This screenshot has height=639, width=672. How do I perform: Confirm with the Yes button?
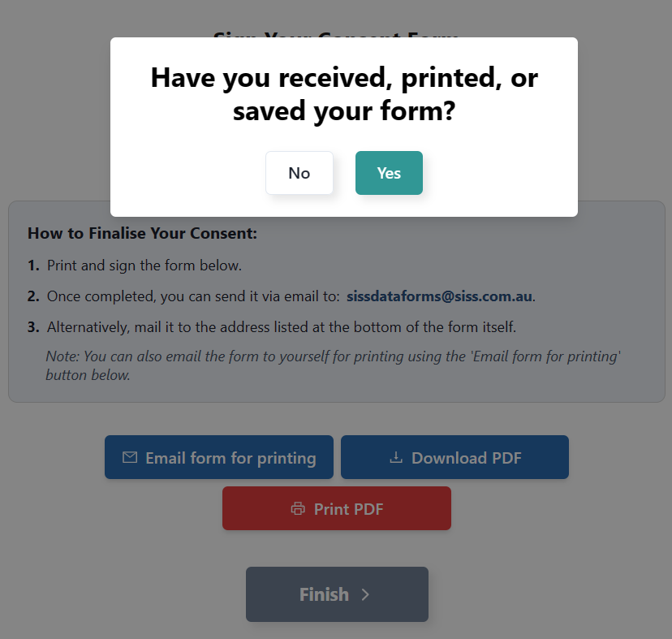[x=389, y=173]
